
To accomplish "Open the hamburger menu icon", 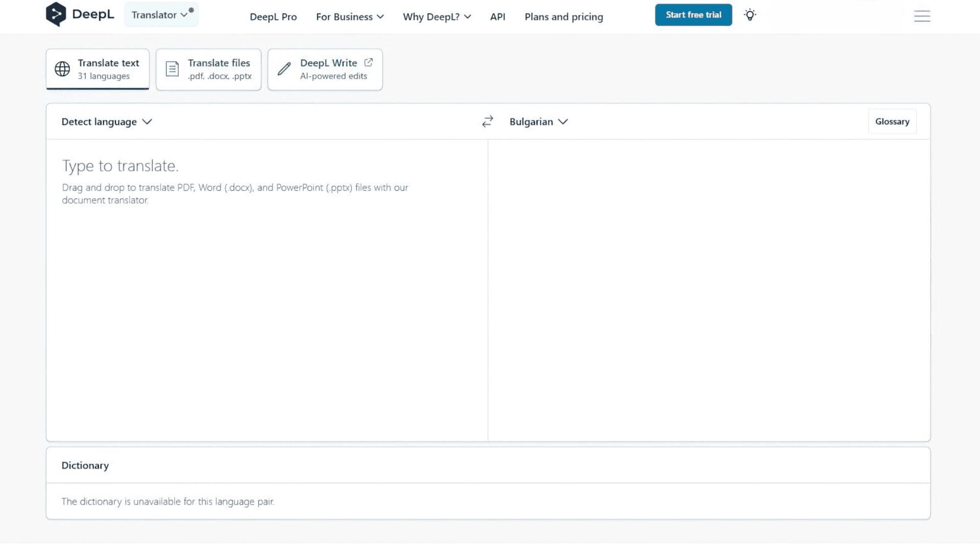I will click(x=922, y=16).
